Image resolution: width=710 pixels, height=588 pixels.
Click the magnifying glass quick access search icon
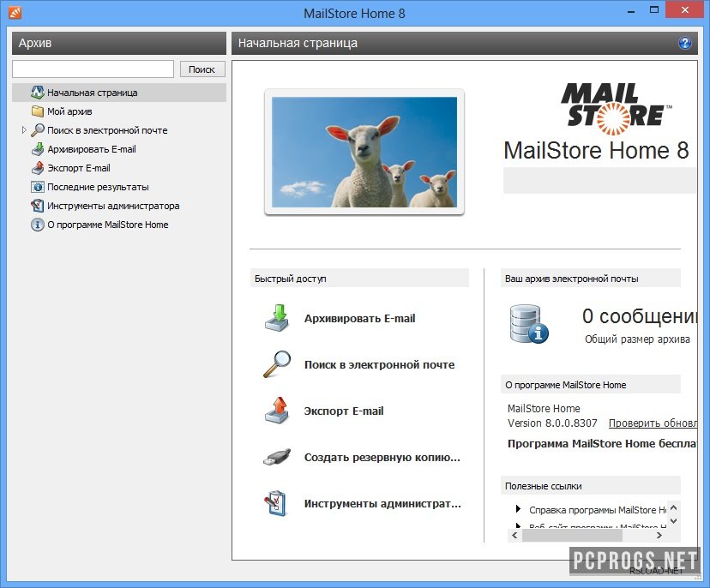[277, 364]
